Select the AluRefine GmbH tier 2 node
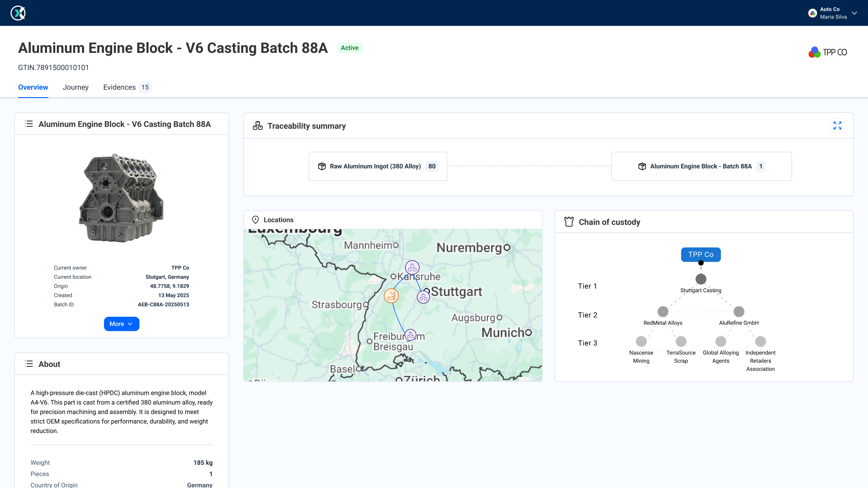Screen dimensions: 868x488 tap(739, 312)
